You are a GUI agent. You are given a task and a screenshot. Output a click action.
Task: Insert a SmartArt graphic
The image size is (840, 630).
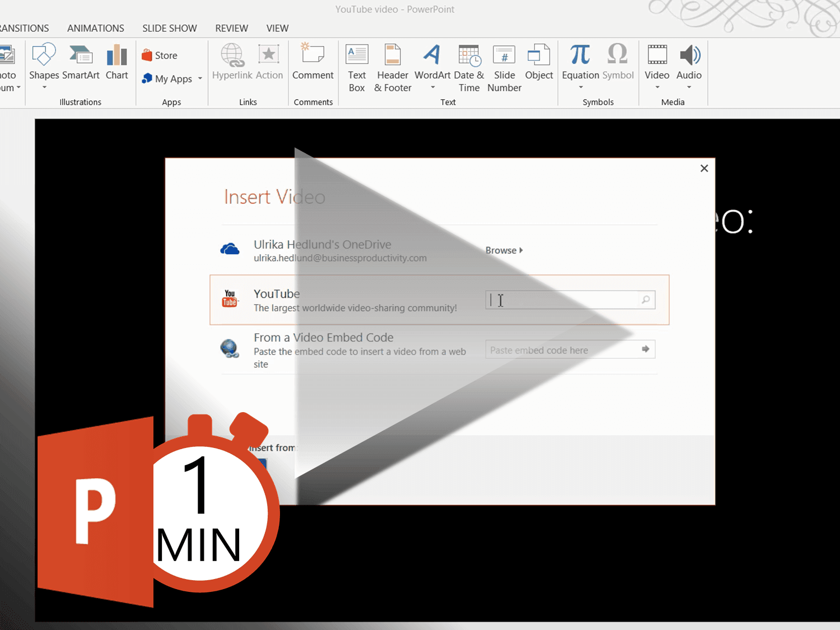(x=81, y=62)
